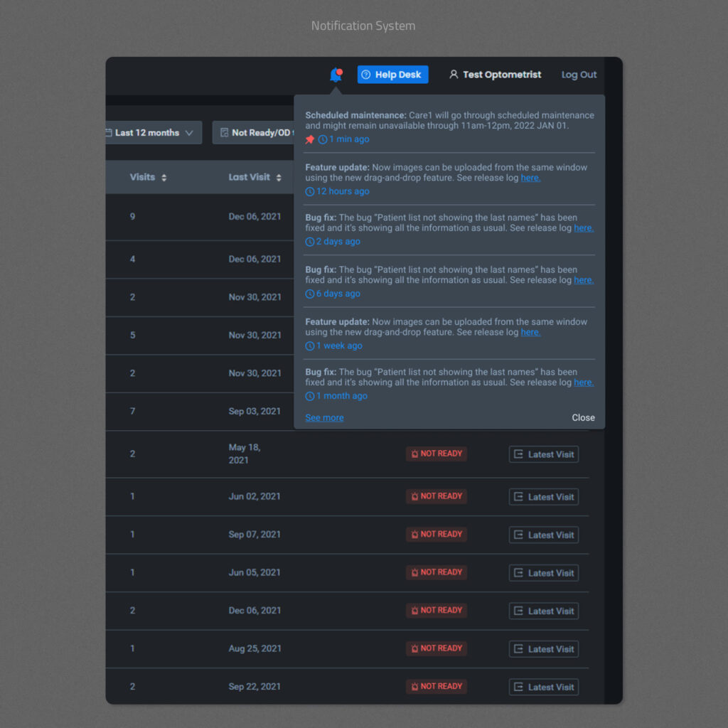728x728 pixels.
Task: Click the Test Optometrist user profile icon
Action: click(x=454, y=75)
